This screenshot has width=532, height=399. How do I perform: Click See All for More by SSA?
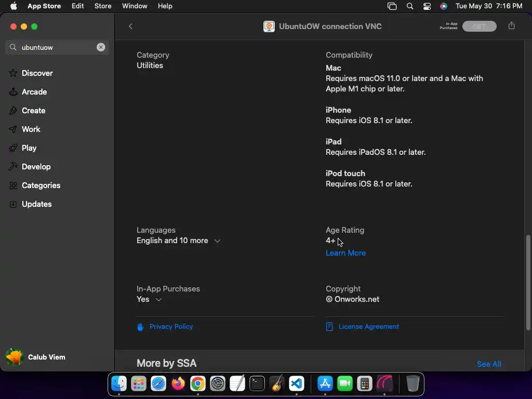[x=489, y=364]
